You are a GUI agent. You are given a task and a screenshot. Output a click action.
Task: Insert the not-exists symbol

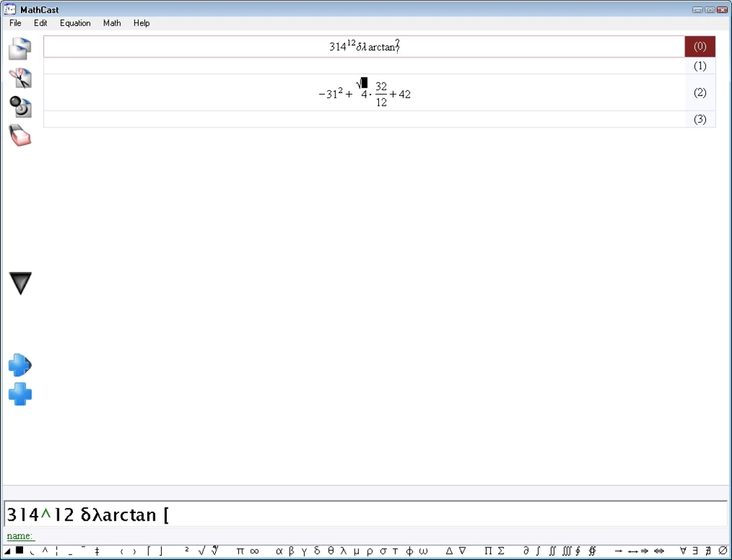(708, 551)
